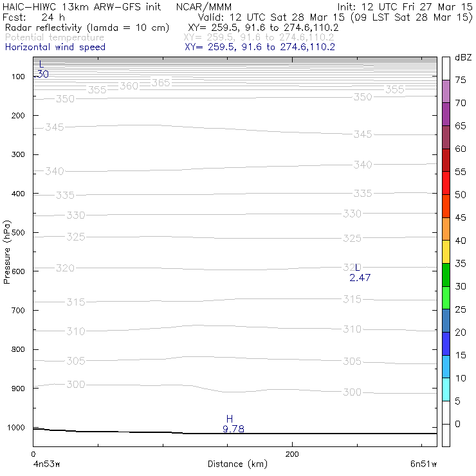
Task: Click the H 9.78 wind maximum marker
Action: pos(233,424)
